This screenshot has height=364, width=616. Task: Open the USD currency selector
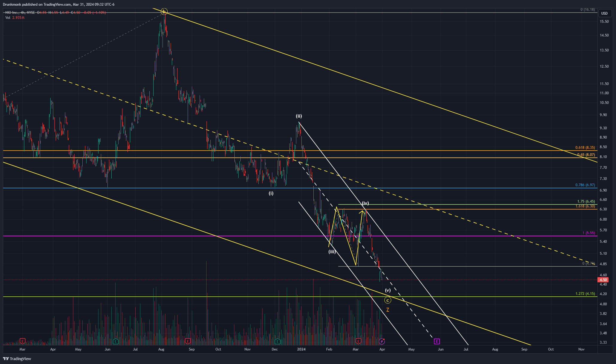(x=605, y=13)
